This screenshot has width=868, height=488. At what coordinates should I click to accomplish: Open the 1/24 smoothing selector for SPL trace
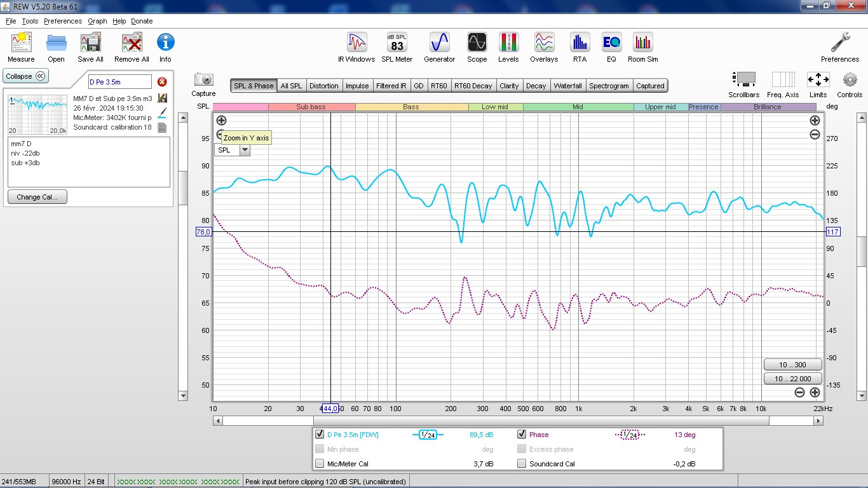(x=428, y=435)
